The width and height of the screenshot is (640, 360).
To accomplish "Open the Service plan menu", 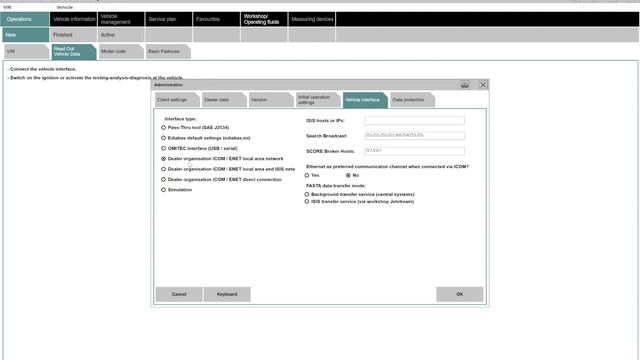I will tap(169, 19).
